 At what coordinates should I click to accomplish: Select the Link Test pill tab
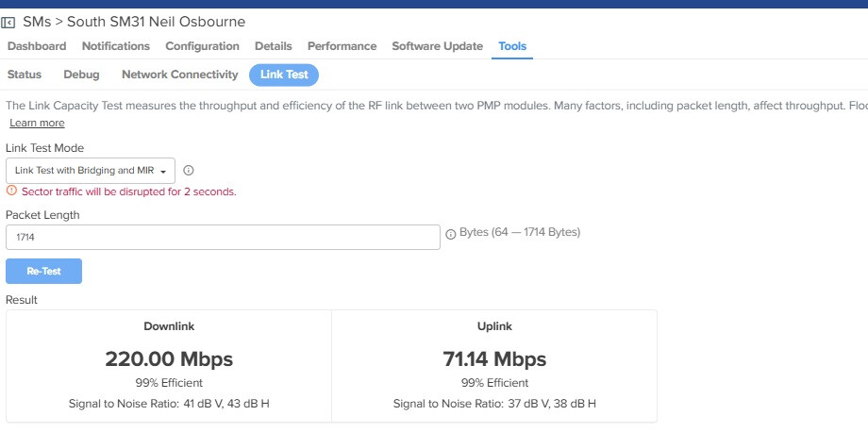pos(284,75)
